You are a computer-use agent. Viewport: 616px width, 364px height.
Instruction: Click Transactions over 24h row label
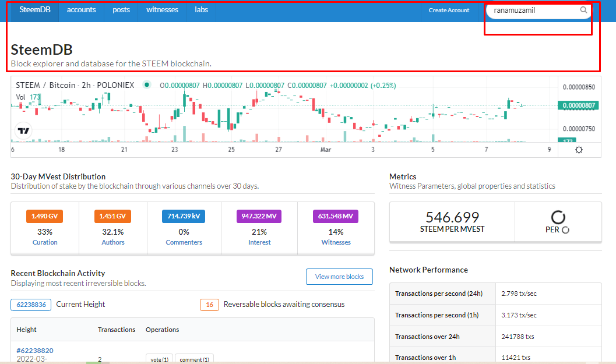tap(427, 337)
